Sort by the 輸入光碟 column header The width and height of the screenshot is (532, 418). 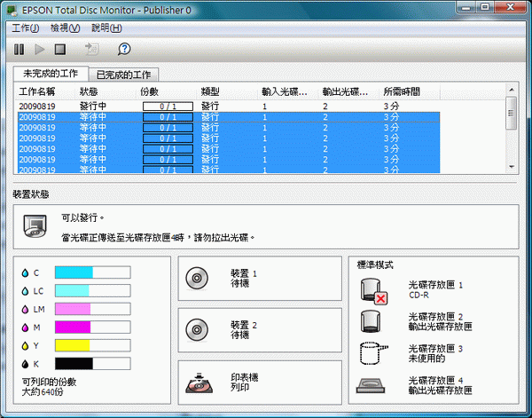pos(289,91)
